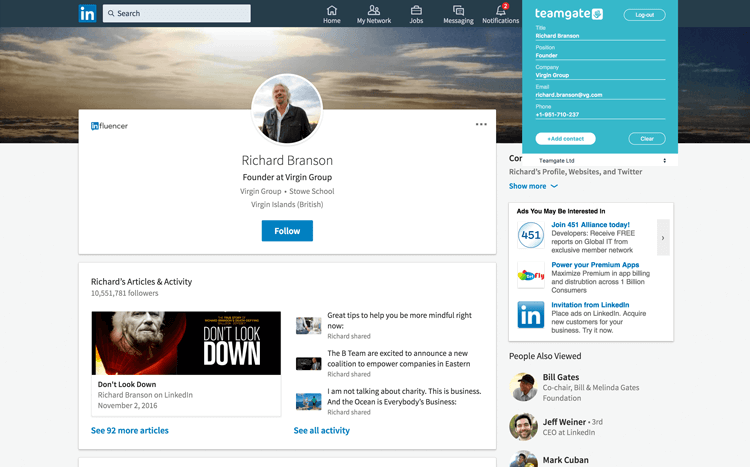This screenshot has width=750, height=467.
Task: Open the Power your Premium Apps ad link
Action: point(595,265)
